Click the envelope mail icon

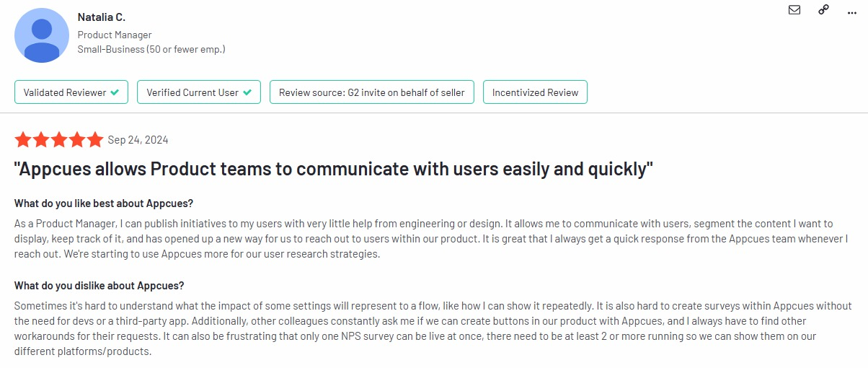794,10
